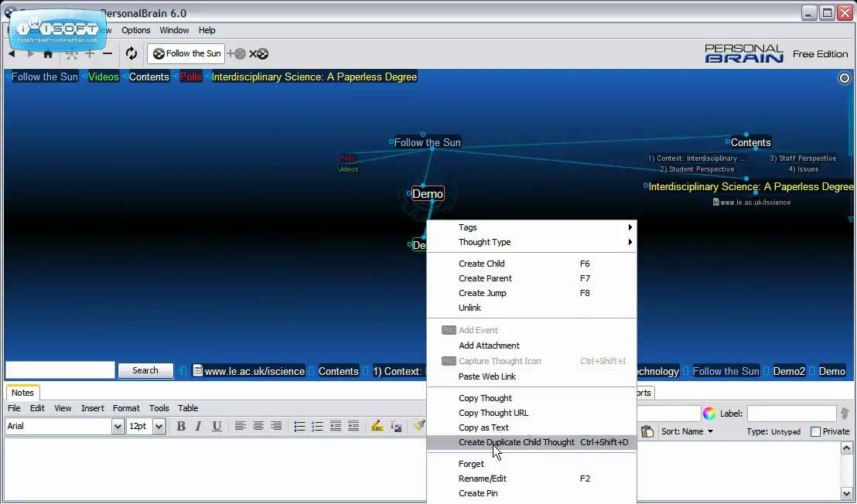Activate the Contents thought in the plex
The height and width of the screenshot is (504, 857).
click(x=750, y=142)
